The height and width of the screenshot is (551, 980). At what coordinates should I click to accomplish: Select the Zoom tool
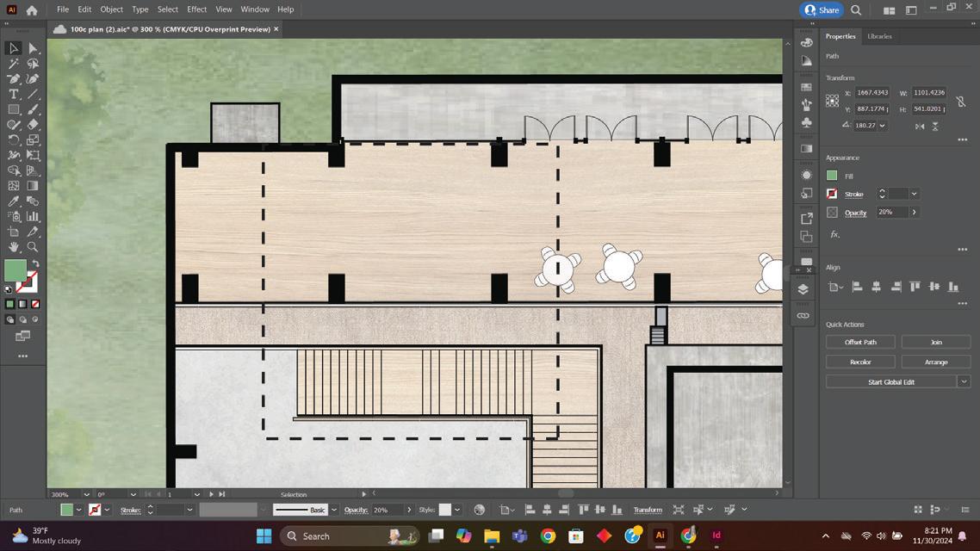33,247
